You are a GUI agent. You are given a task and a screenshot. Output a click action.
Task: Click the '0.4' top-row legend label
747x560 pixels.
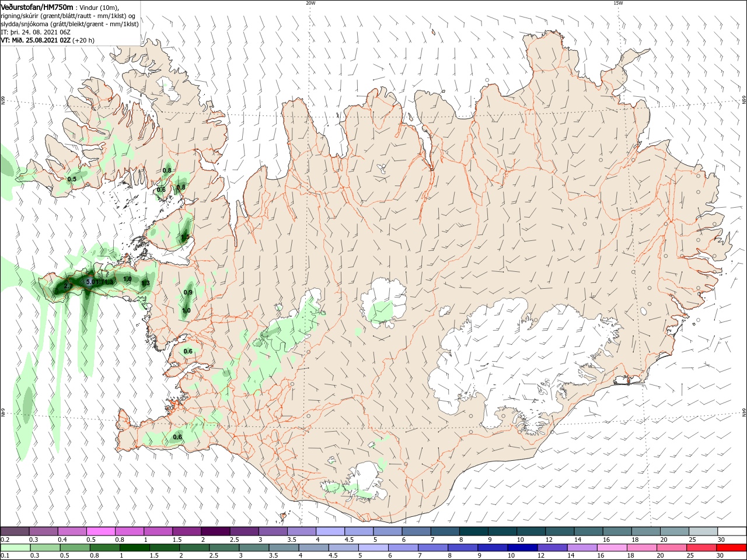[62, 540]
